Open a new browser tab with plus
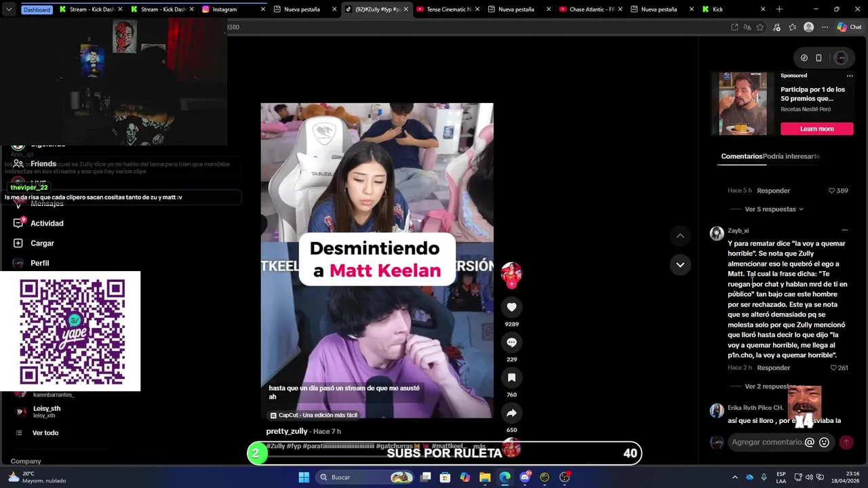Screen dimensions: 868x488 779,9
